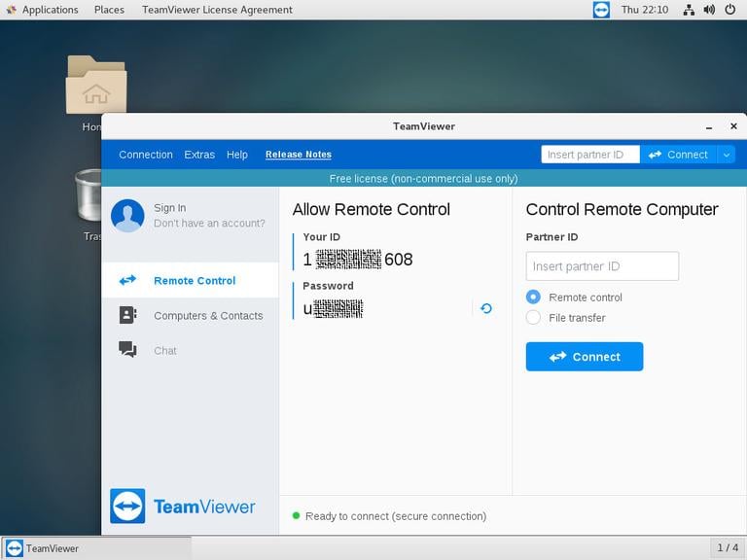Image resolution: width=747 pixels, height=560 pixels.
Task: Open TeamViewer License Agreement app menu in panel
Action: point(217,10)
